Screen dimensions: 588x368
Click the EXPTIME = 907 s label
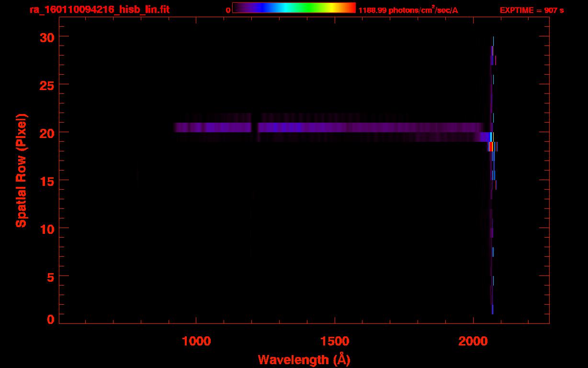click(x=531, y=10)
